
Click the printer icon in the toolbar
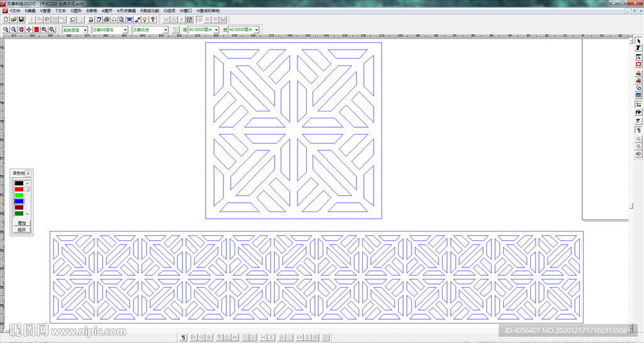[x=106, y=20]
